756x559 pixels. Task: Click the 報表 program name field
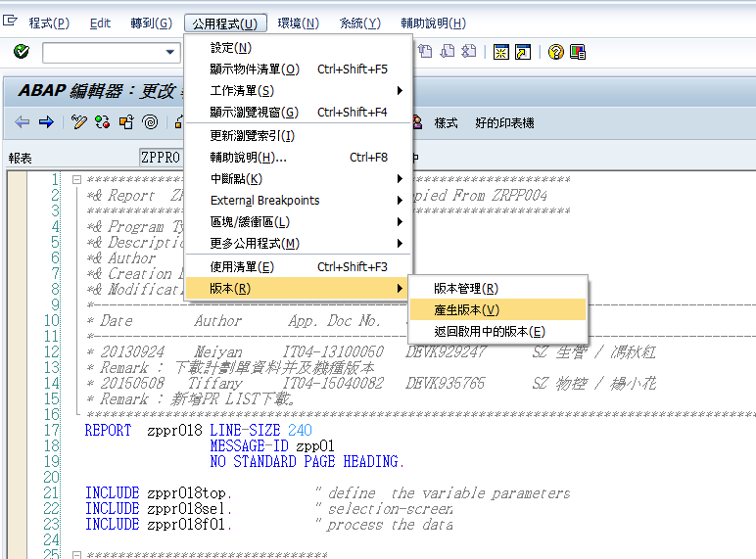(162, 157)
